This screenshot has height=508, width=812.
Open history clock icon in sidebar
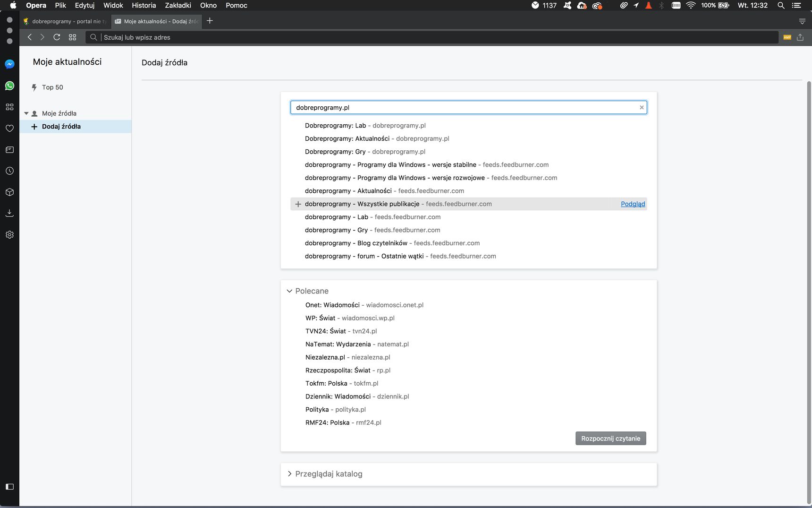pyautogui.click(x=9, y=171)
